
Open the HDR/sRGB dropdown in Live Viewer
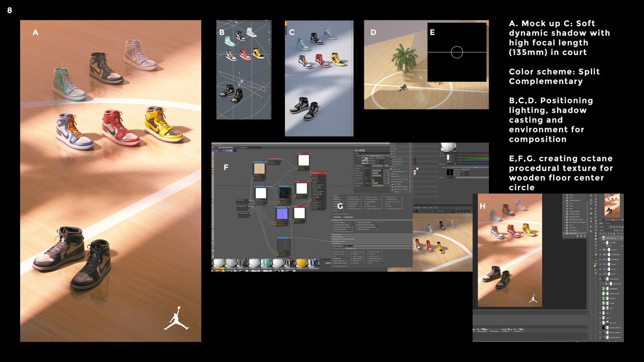pos(443,211)
